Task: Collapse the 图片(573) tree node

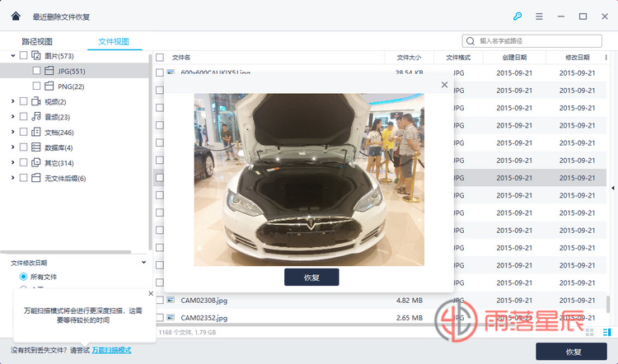Action: [x=12, y=55]
